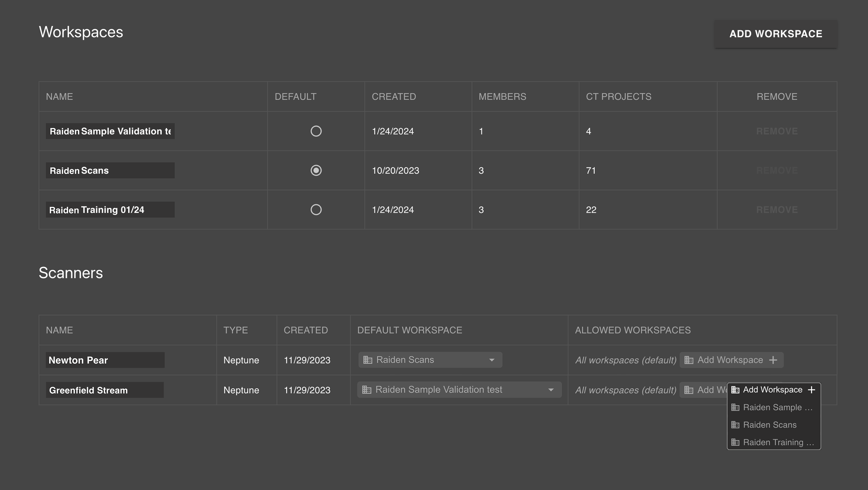The image size is (868, 490).
Task: Click the building icon on Newton Pear's Add Workspace chip
Action: [x=688, y=360]
